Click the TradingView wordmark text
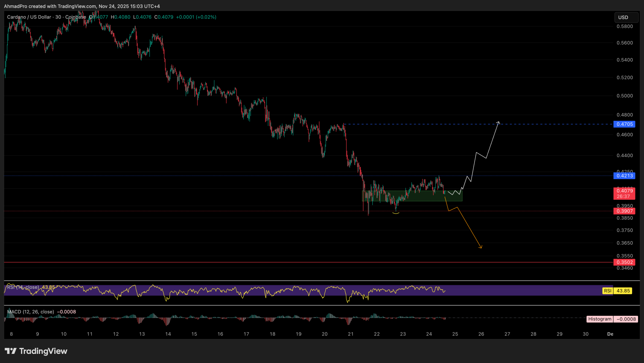 point(43,351)
